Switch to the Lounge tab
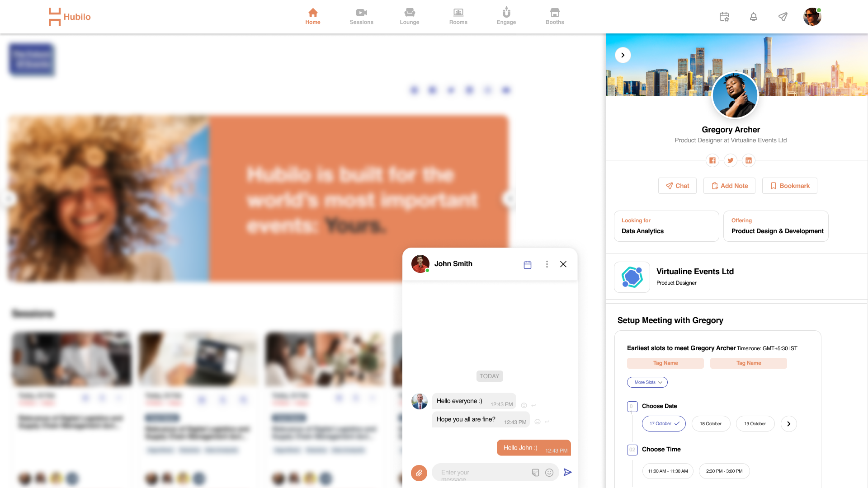The image size is (868, 488). click(x=410, y=16)
